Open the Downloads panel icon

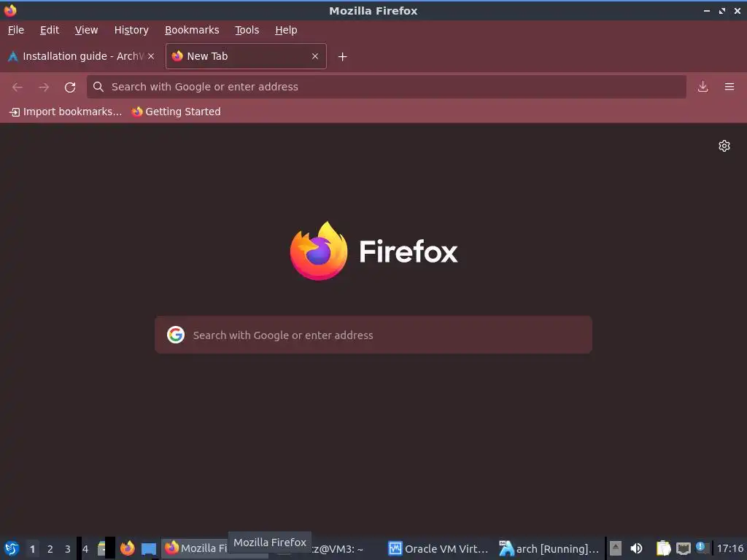(x=703, y=87)
